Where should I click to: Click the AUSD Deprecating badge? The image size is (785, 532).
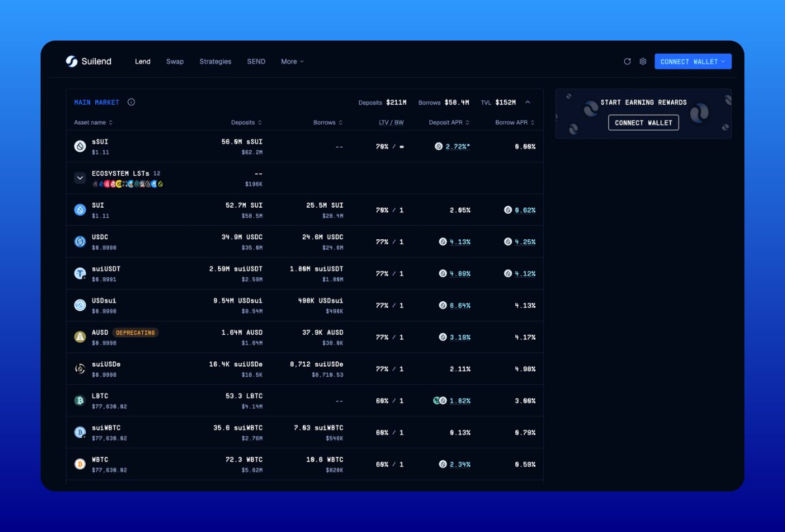click(135, 333)
